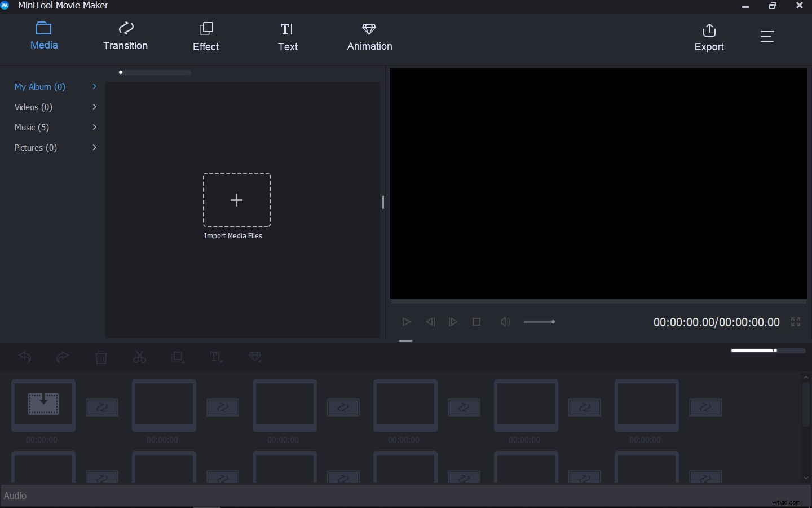The image size is (812, 508).
Task: Adjust the preview volume slider
Action: tap(540, 322)
